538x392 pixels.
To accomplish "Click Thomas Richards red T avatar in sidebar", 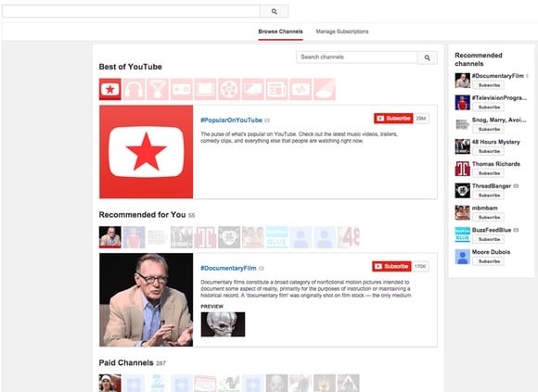I will click(463, 169).
